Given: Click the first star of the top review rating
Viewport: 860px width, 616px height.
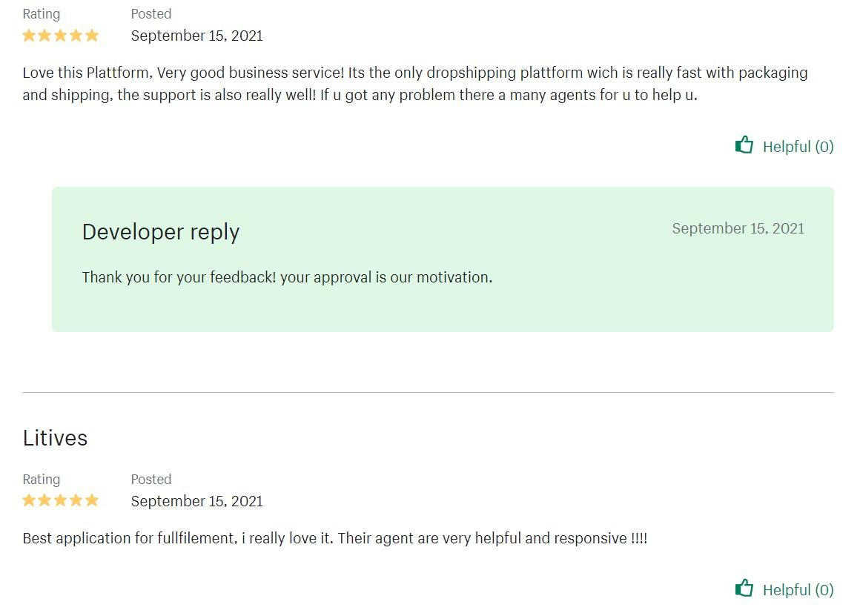Looking at the screenshot, I should coord(29,36).
